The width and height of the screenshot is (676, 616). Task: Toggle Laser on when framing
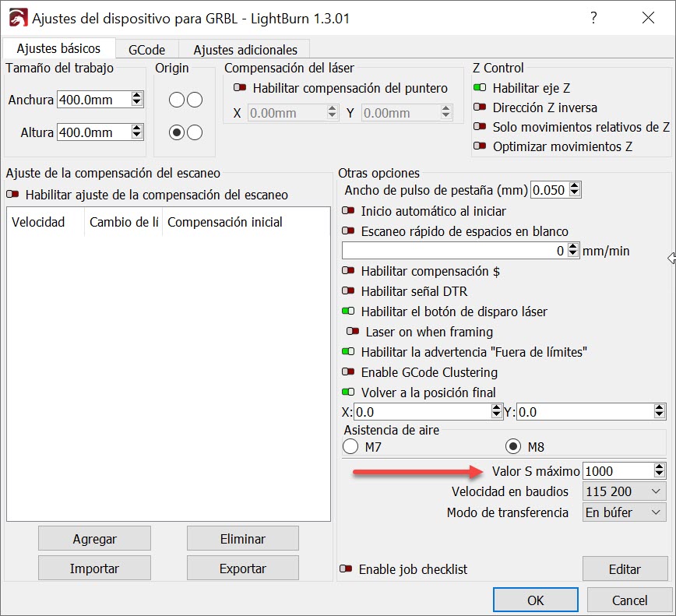pos(353,332)
